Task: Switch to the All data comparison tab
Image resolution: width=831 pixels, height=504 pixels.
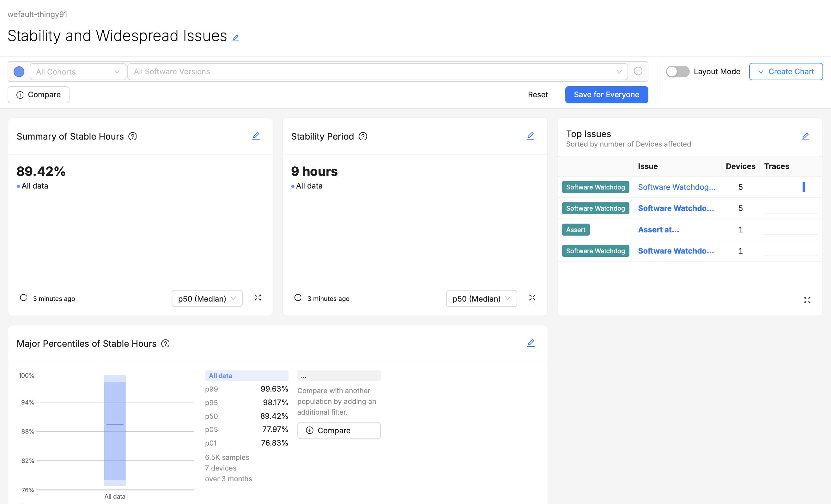Action: 246,375
